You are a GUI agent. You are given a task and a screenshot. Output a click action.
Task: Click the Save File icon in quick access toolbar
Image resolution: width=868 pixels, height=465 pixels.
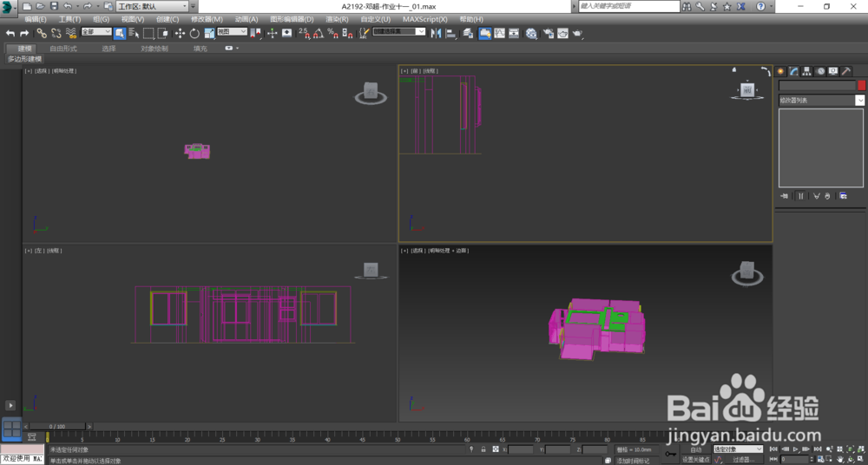pyautogui.click(x=54, y=7)
